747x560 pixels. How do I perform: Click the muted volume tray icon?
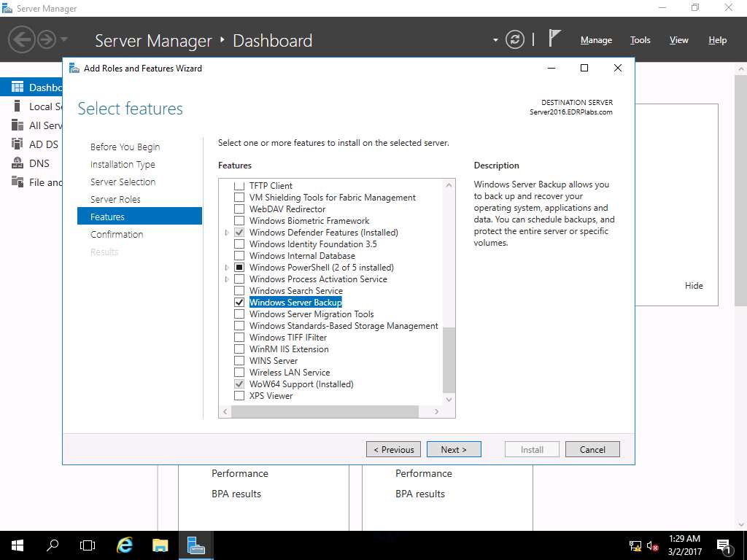[653, 545]
